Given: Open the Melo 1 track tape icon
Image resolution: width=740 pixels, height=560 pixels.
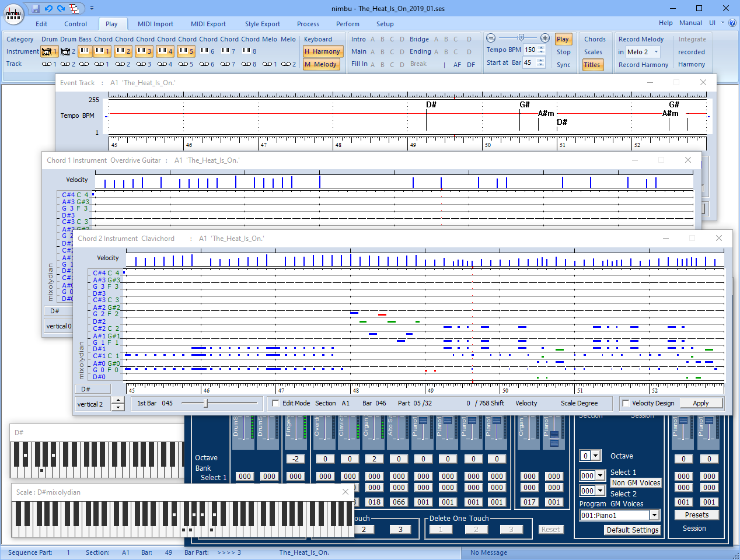Looking at the screenshot, I should [270, 64].
